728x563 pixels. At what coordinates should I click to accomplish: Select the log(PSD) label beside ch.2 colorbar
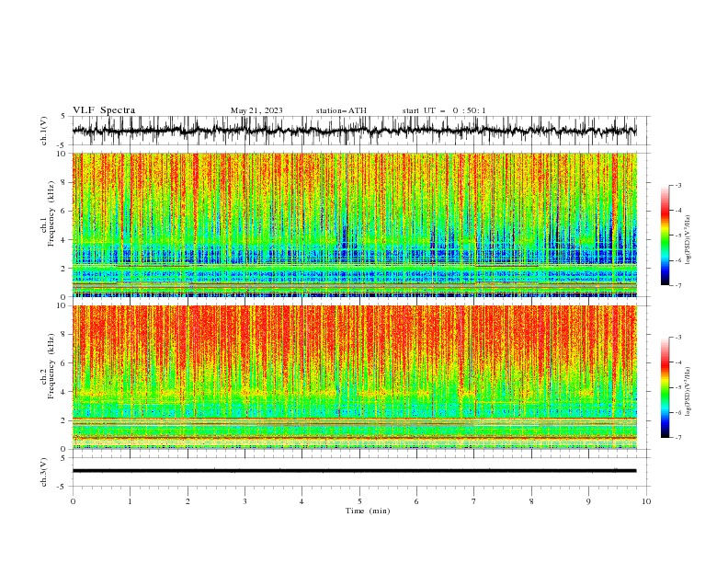(688, 392)
